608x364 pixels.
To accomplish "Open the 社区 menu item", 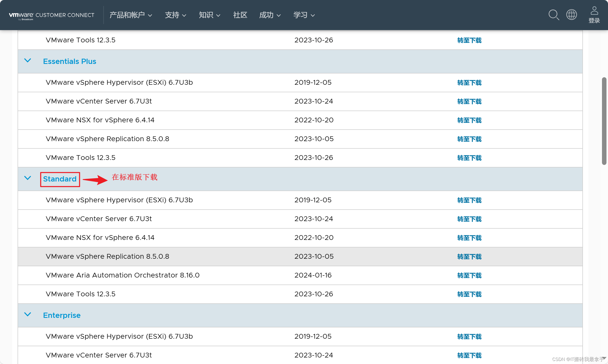I will point(240,15).
